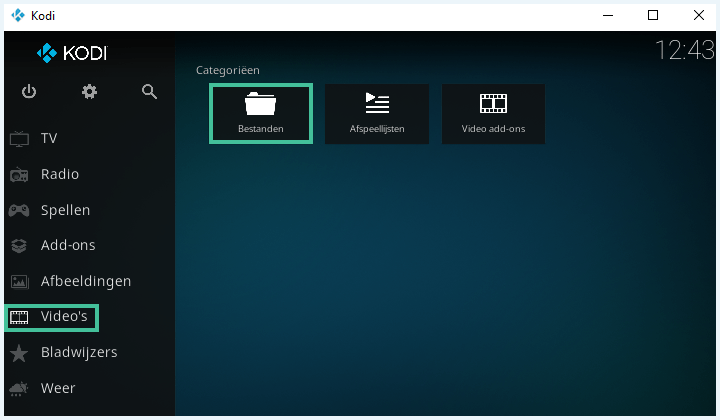The image size is (720, 420).
Task: Open Bladwijzers menu item
Action: (x=79, y=352)
